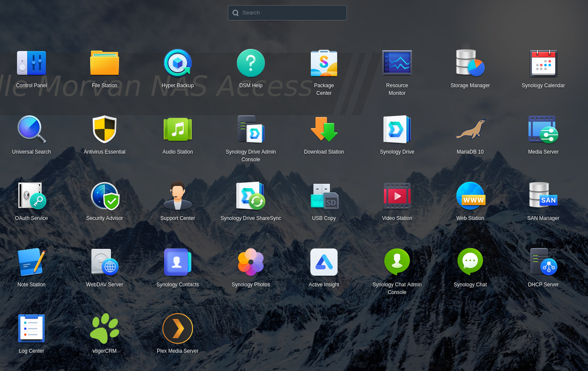The width and height of the screenshot is (588, 371).
Task: Open WebDAV Server
Action: coord(105,262)
